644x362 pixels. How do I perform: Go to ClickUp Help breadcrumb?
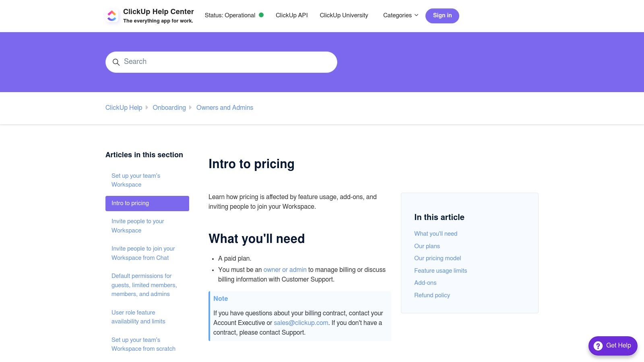(x=124, y=108)
